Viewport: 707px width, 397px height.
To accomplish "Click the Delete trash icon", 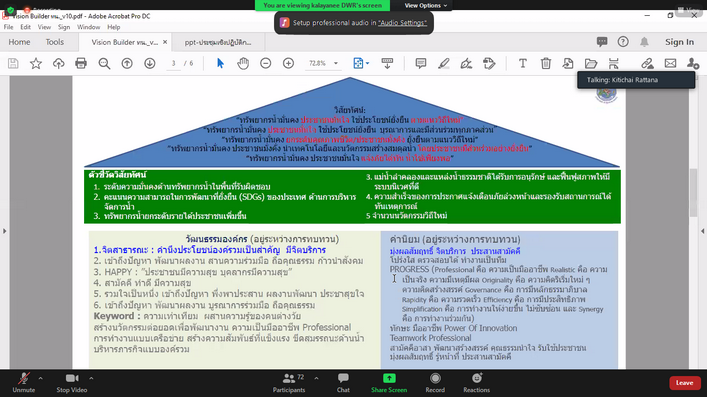I will pyautogui.click(x=546, y=63).
